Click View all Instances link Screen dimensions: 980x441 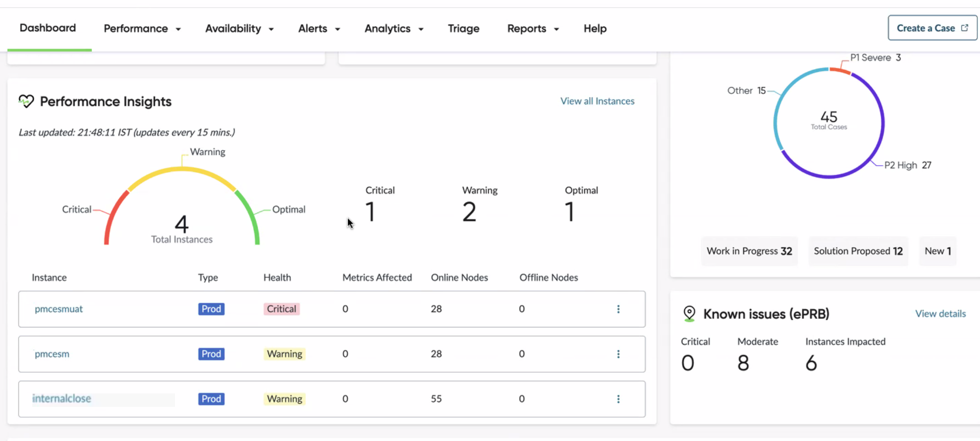[x=597, y=101]
